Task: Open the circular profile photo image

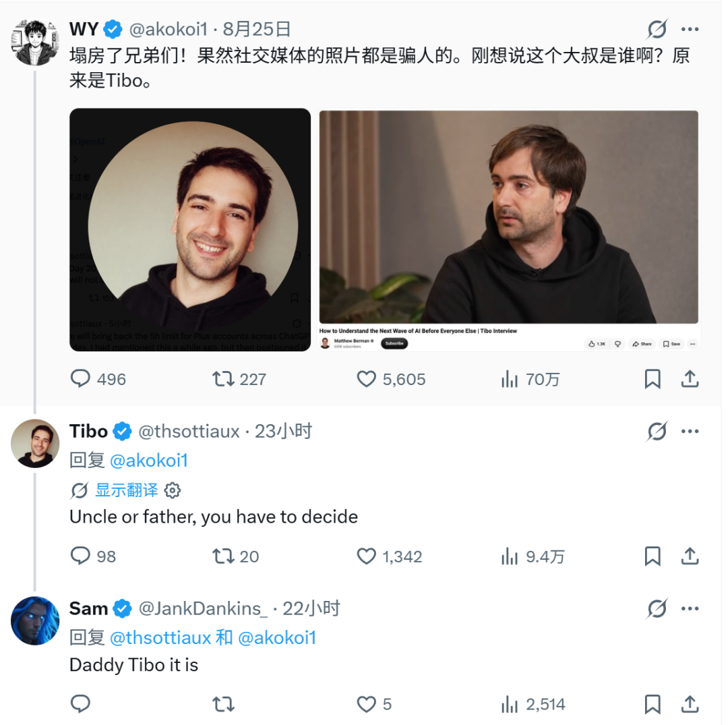Action: 190,230
